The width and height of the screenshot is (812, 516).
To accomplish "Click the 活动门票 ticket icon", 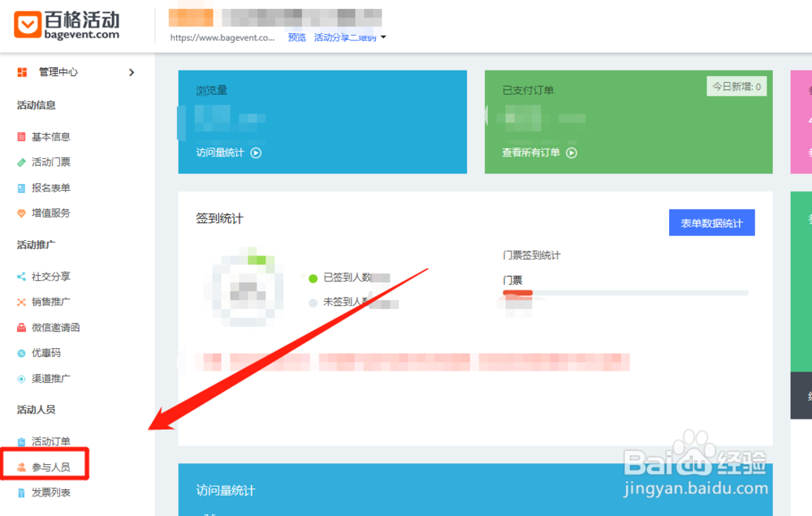I will click(20, 162).
